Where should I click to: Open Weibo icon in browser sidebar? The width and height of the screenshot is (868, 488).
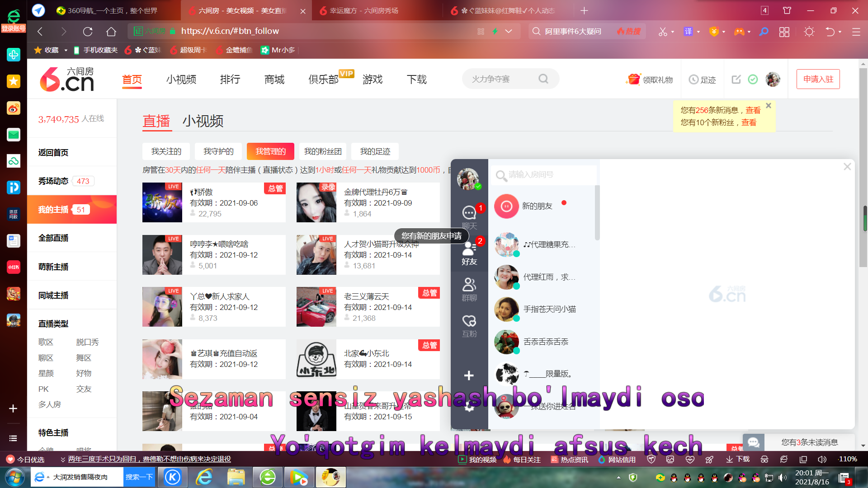[14, 108]
